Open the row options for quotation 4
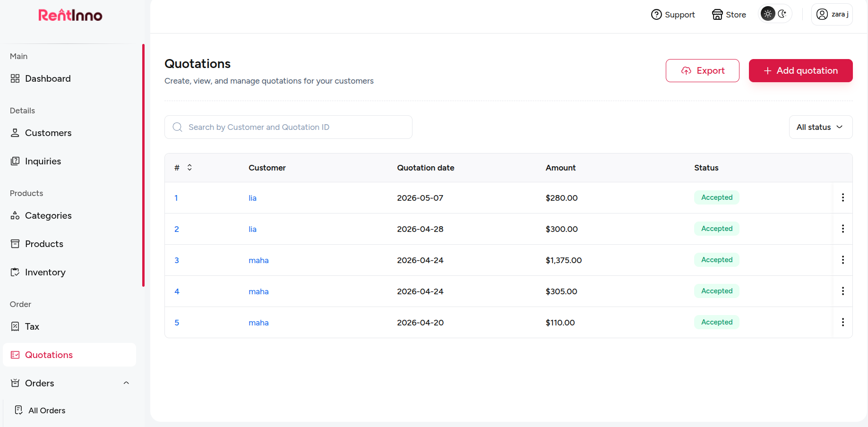 pos(843,291)
